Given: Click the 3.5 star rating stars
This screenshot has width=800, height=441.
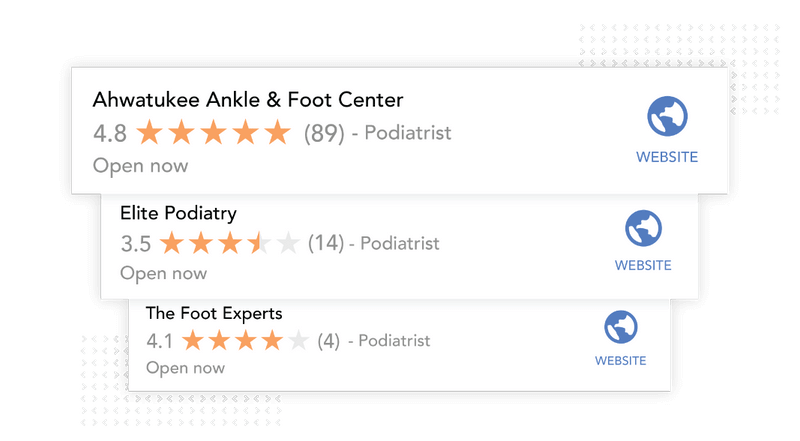Looking at the screenshot, I should 230,243.
